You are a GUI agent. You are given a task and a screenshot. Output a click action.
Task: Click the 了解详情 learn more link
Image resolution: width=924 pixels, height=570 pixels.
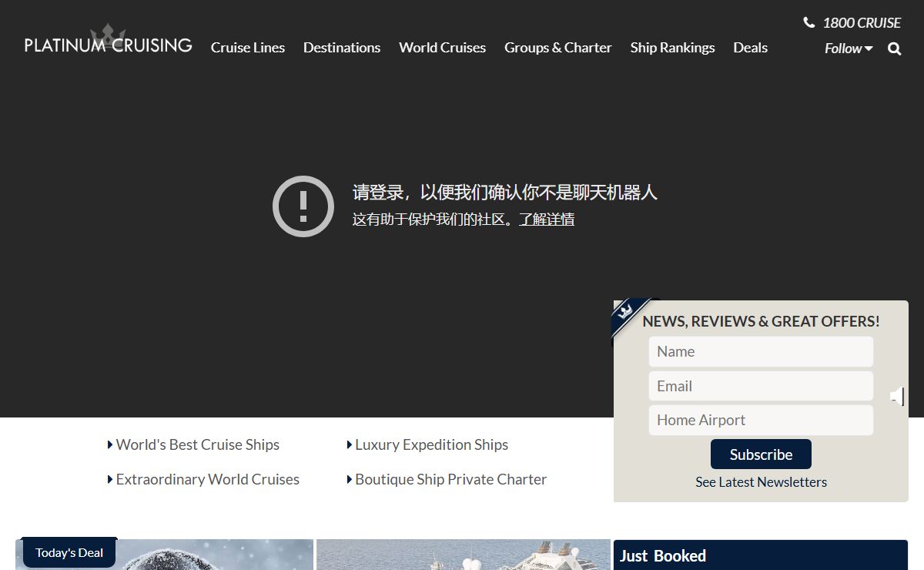coord(547,220)
